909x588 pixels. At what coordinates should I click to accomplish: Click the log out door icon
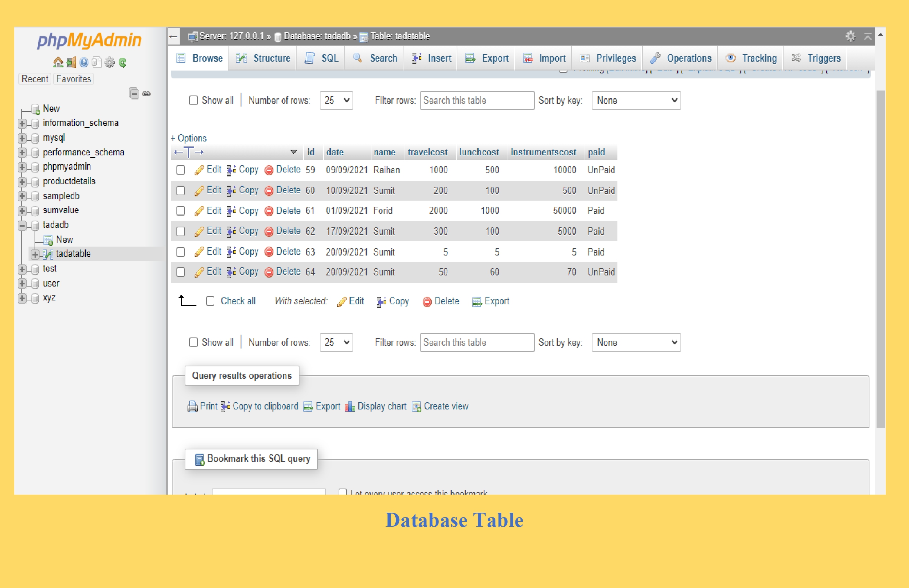coord(71,63)
